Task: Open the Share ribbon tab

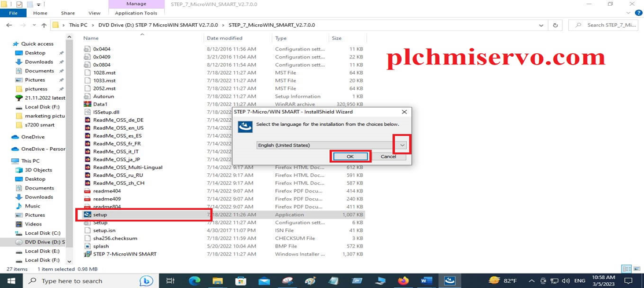Action: coord(68,13)
